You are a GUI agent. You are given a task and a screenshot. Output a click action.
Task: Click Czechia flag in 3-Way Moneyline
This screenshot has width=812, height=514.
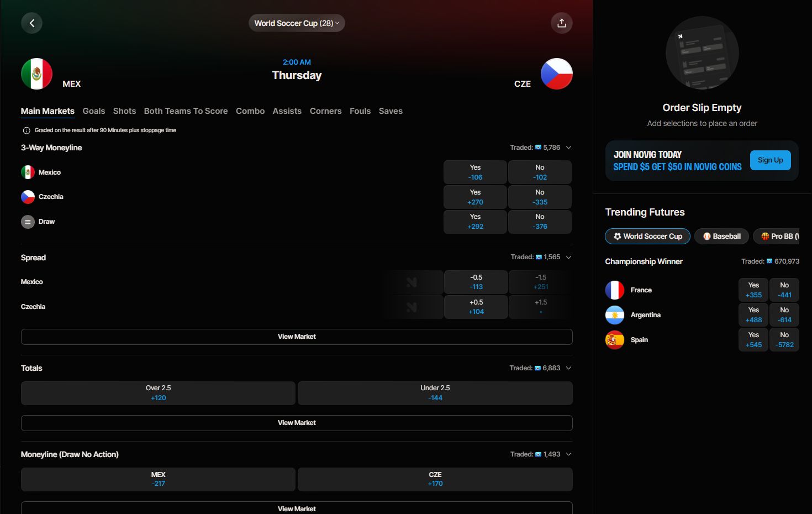28,197
